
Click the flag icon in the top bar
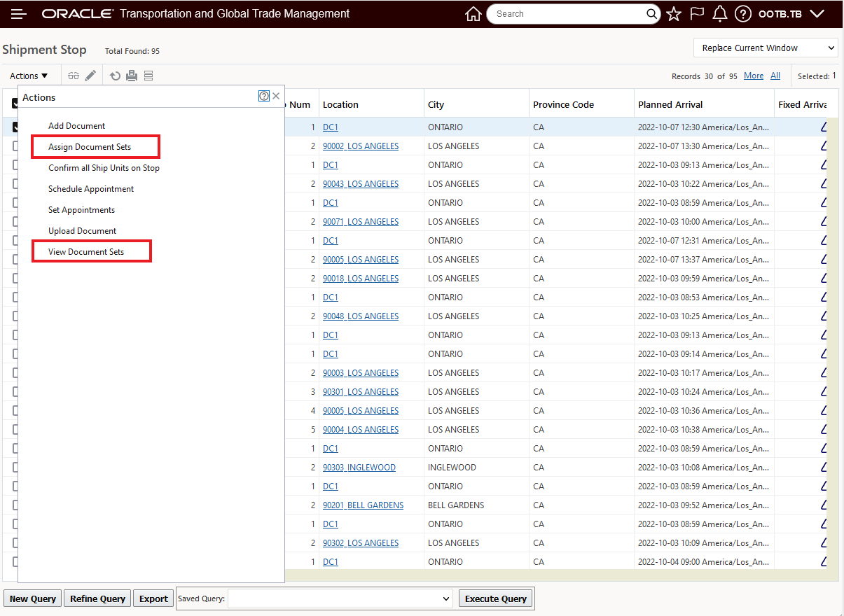pos(696,13)
